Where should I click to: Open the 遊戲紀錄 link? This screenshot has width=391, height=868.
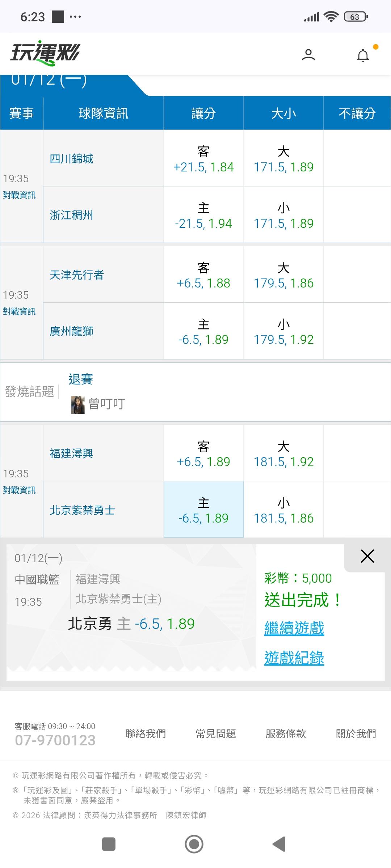coord(294,658)
